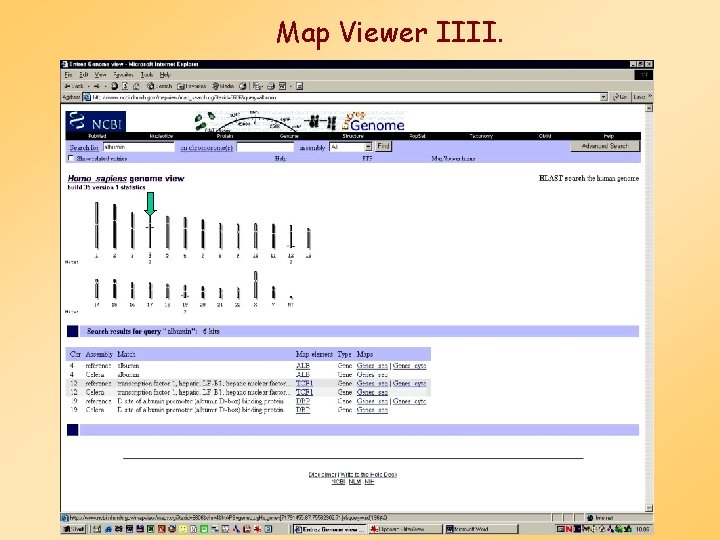This screenshot has width=720, height=540.
Task: Select the chromosome 17 ideogram
Action: point(150,291)
